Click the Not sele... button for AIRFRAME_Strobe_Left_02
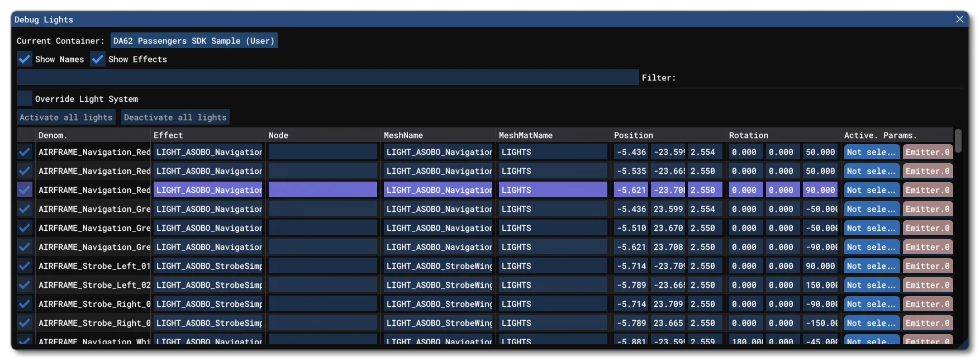Image resolution: width=980 pixels, height=361 pixels. pyautogui.click(x=872, y=284)
